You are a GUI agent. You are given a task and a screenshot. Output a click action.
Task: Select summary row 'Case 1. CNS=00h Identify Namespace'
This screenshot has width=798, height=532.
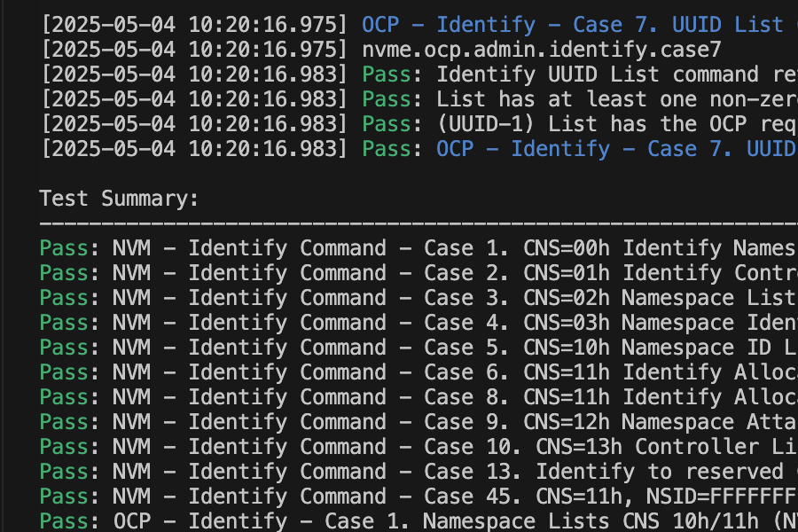(419, 248)
